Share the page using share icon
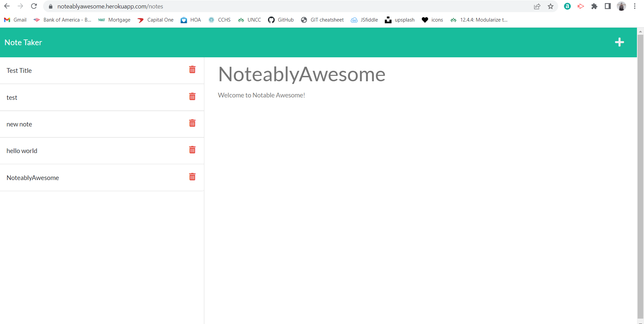The image size is (644, 324). tap(537, 6)
